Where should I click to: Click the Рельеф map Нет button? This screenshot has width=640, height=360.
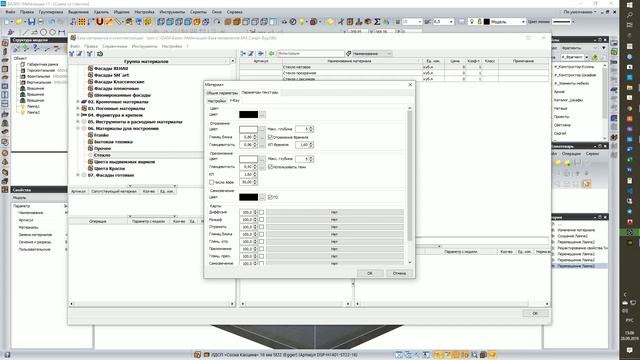pyautogui.click(x=335, y=220)
